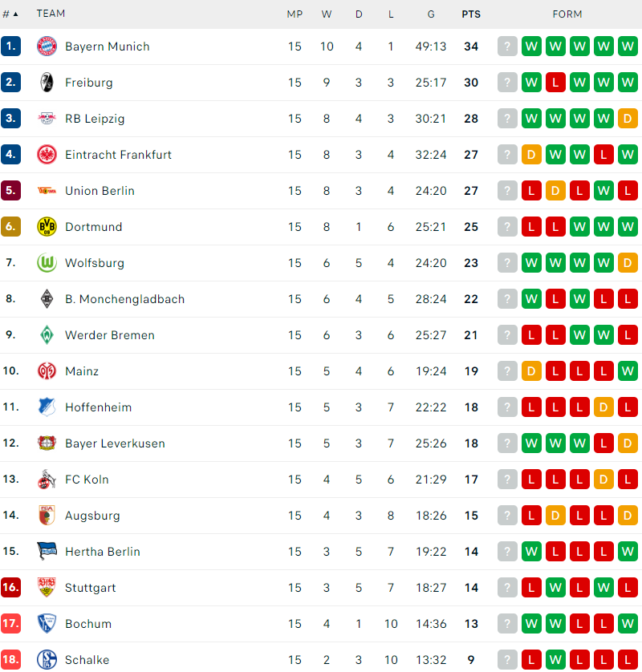Screen dimensions: 642x672
Task: Open the Union Berlin team link
Action: tap(100, 191)
